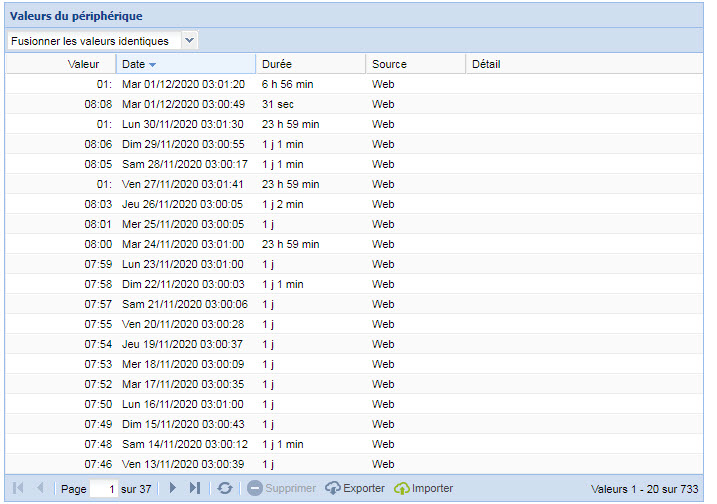Go to the previous page
Image resolution: width=717 pixels, height=504 pixels.
coord(40,488)
